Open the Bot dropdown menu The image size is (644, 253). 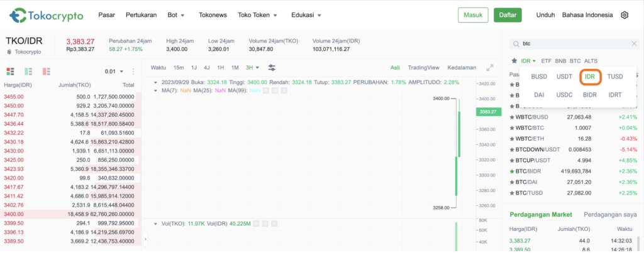tap(176, 15)
